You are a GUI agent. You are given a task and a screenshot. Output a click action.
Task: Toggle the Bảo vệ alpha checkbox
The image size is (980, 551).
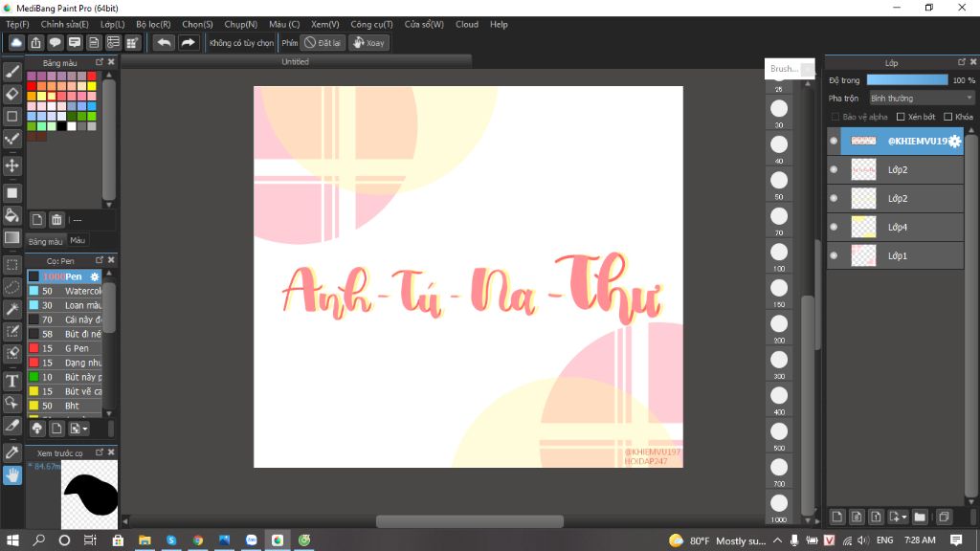click(x=835, y=117)
